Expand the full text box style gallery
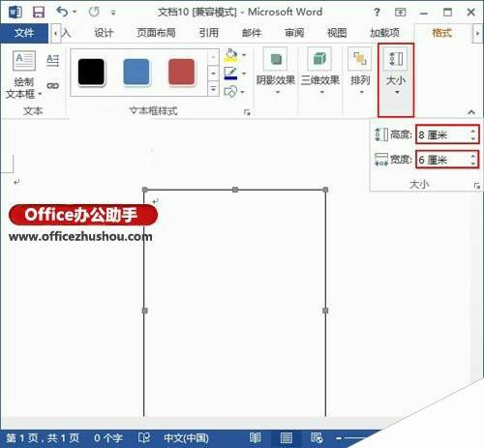Screen dimensions: 484x448 tap(213, 89)
